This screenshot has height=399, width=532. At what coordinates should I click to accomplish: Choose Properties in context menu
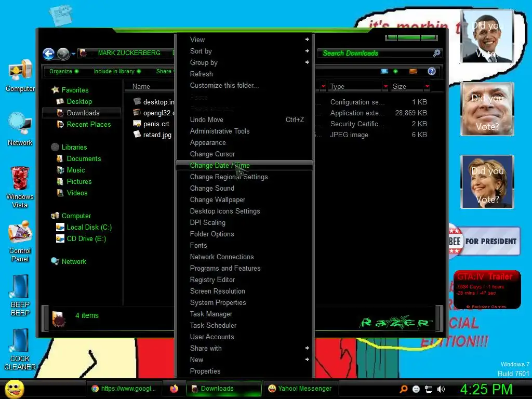tap(244, 371)
